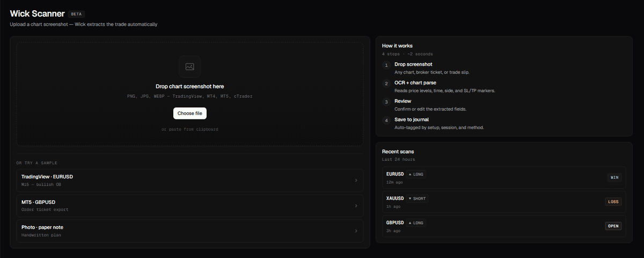The height and width of the screenshot is (258, 644).
Task: Click the LONG tag next to GBPUSD
Action: click(x=416, y=223)
